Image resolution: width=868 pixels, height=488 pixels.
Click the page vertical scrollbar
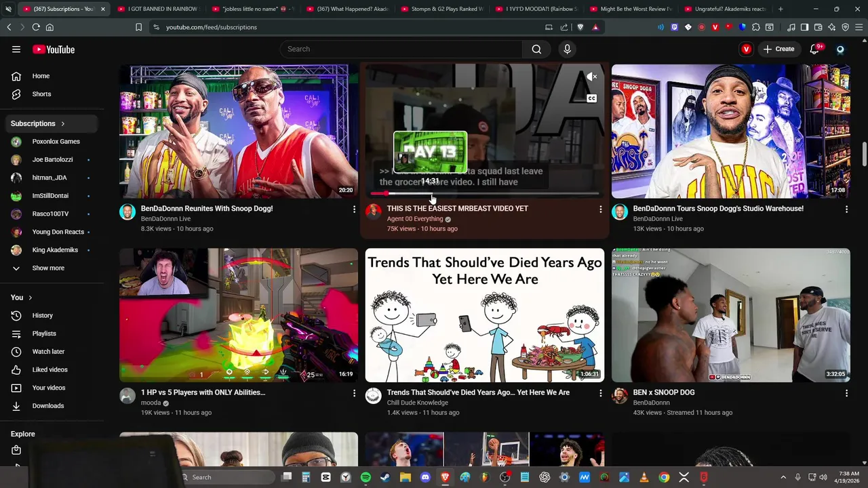pos(864,153)
